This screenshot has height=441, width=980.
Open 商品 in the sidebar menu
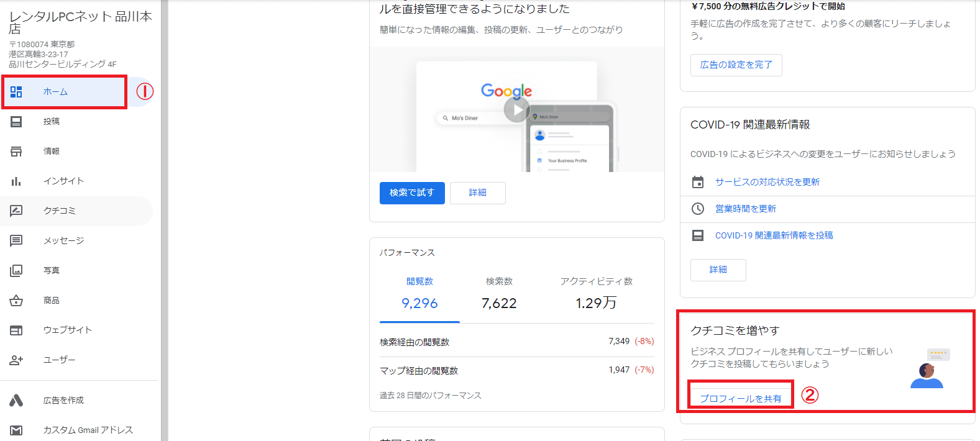coord(76,301)
